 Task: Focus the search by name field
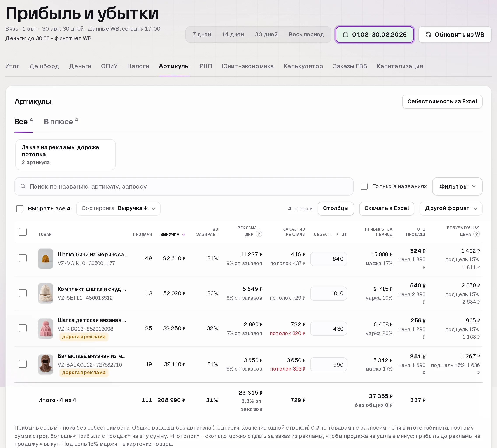tap(184, 186)
